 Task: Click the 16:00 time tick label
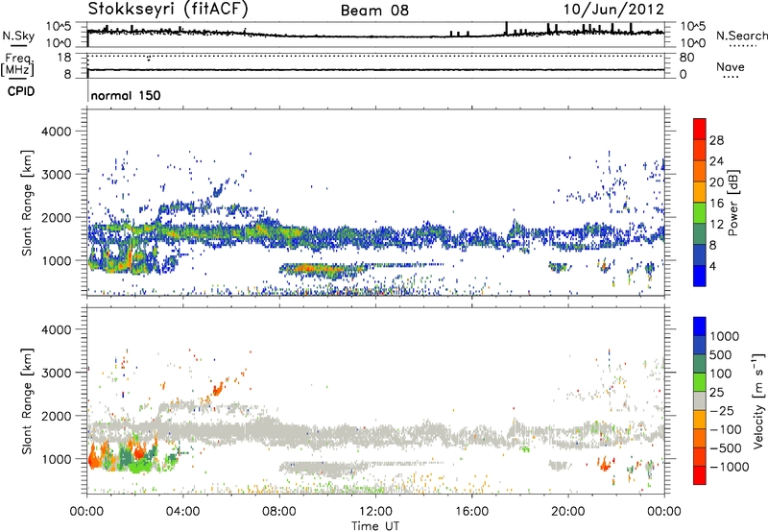[x=471, y=512]
